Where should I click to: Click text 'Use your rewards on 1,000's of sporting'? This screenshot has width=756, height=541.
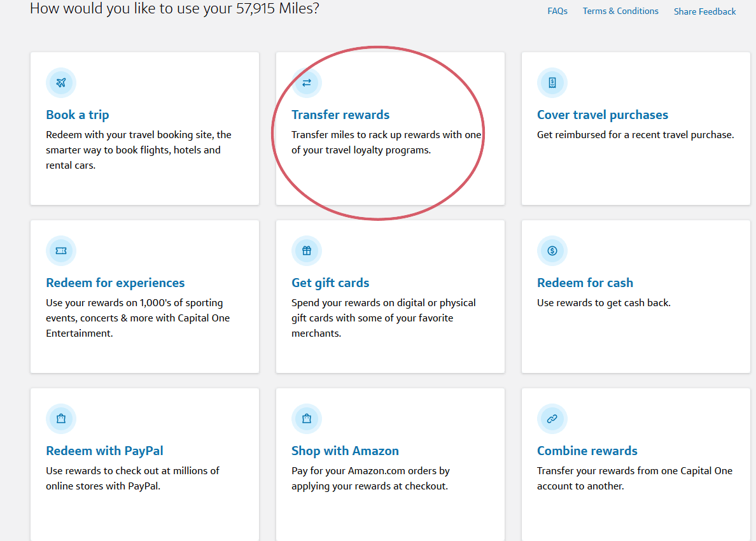pos(134,303)
